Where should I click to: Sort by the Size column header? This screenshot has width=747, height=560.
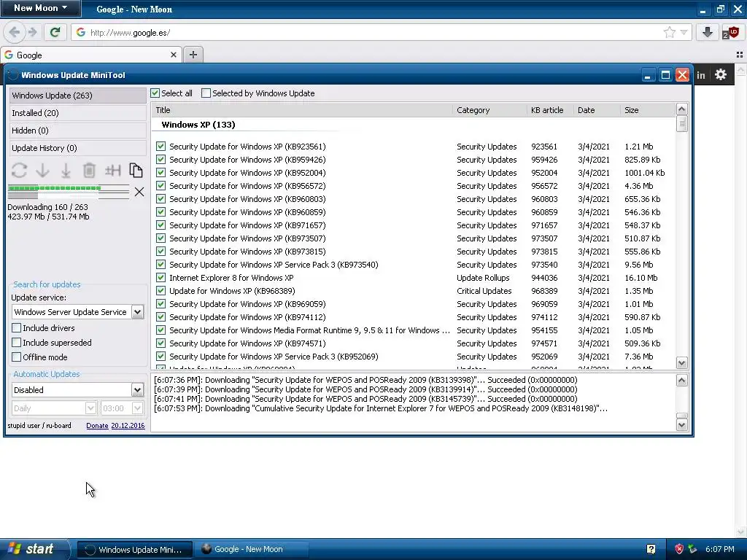[x=648, y=110]
